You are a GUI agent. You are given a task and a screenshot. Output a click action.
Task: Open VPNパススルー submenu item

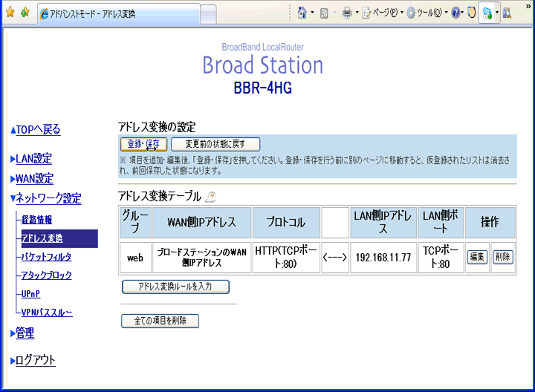pyautogui.click(x=47, y=313)
